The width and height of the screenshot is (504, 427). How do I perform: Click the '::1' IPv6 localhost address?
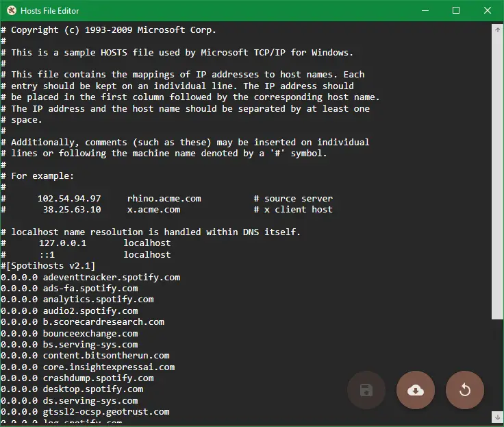(x=47, y=255)
